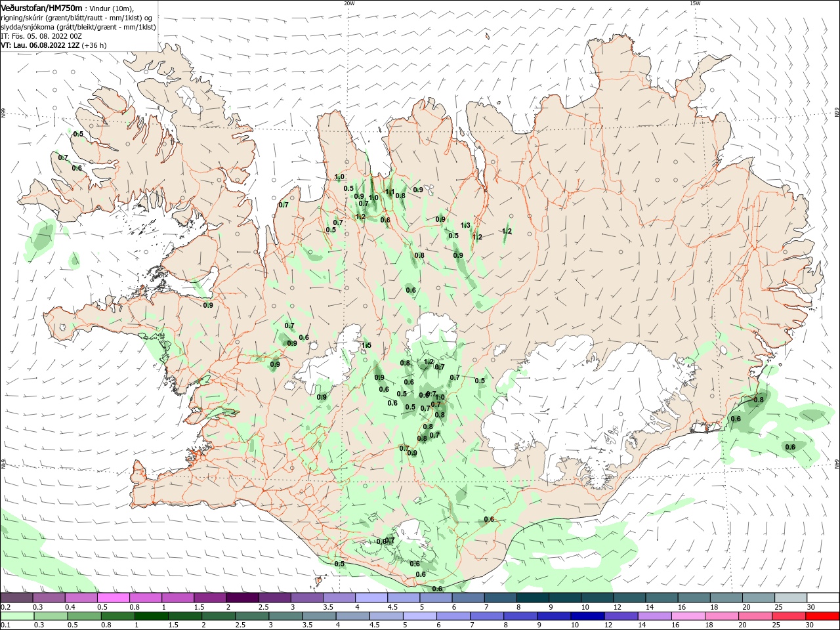Click the top-row pale gray swatch labeled 25
This screenshot has width=840, height=630.
coord(791,598)
